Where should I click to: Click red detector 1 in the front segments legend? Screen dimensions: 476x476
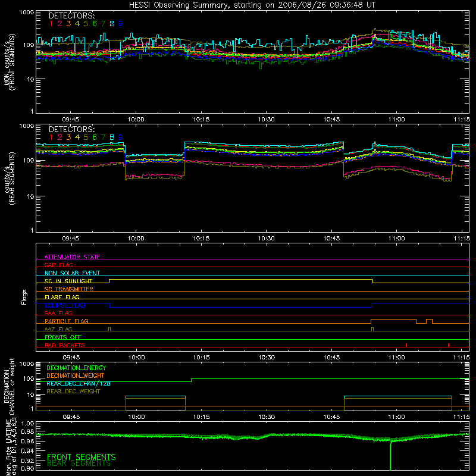pyautogui.click(x=51, y=24)
